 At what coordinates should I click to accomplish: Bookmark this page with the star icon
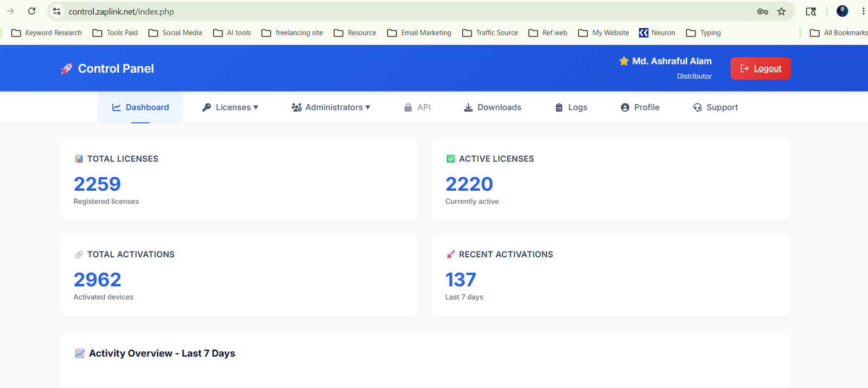pyautogui.click(x=781, y=11)
